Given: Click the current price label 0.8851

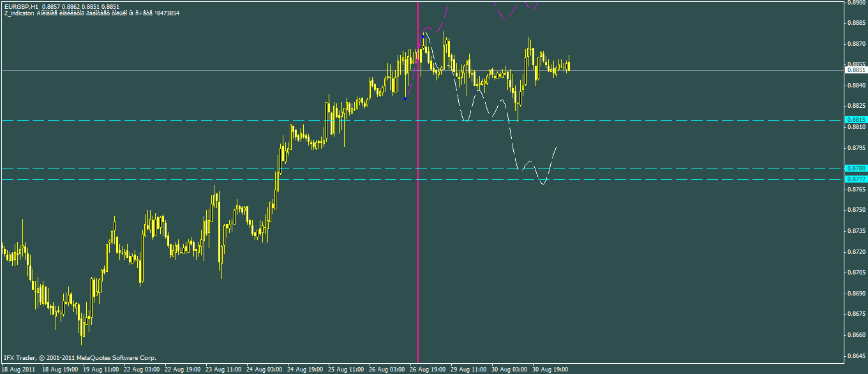Looking at the screenshot, I should tap(856, 70).
